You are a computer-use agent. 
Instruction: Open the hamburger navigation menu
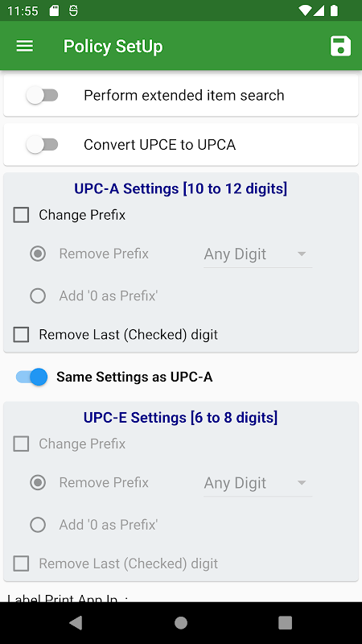[x=25, y=47]
